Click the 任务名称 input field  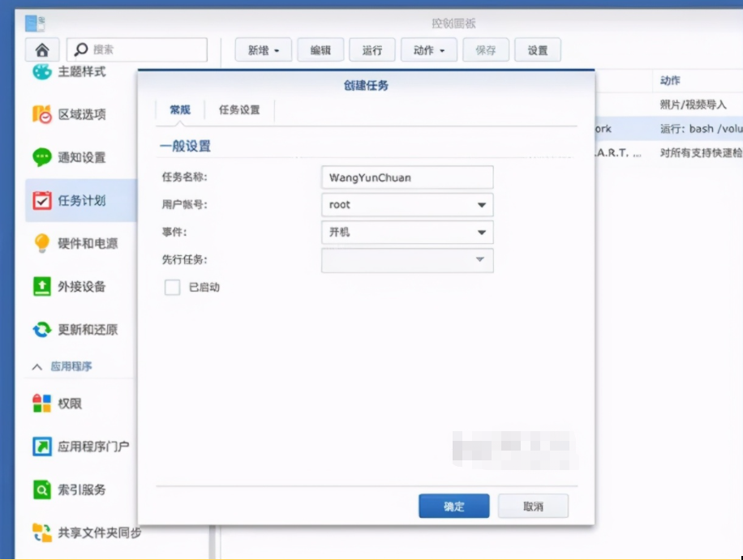coord(406,177)
